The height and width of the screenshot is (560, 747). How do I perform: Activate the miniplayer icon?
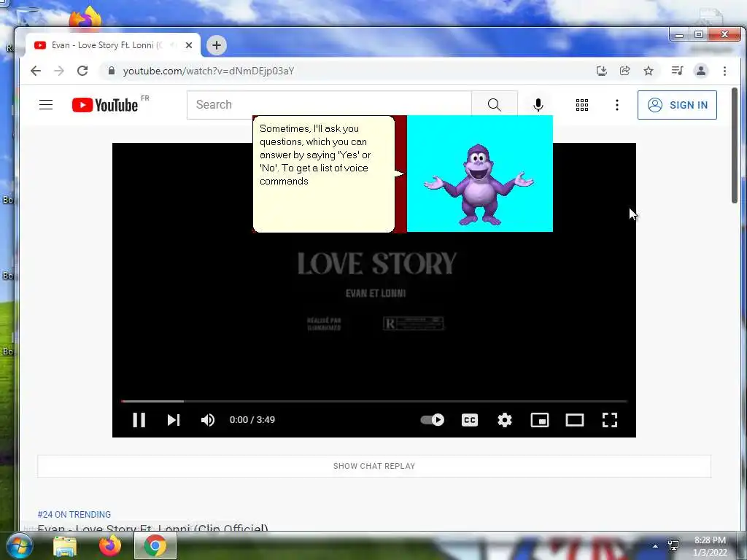(x=540, y=419)
